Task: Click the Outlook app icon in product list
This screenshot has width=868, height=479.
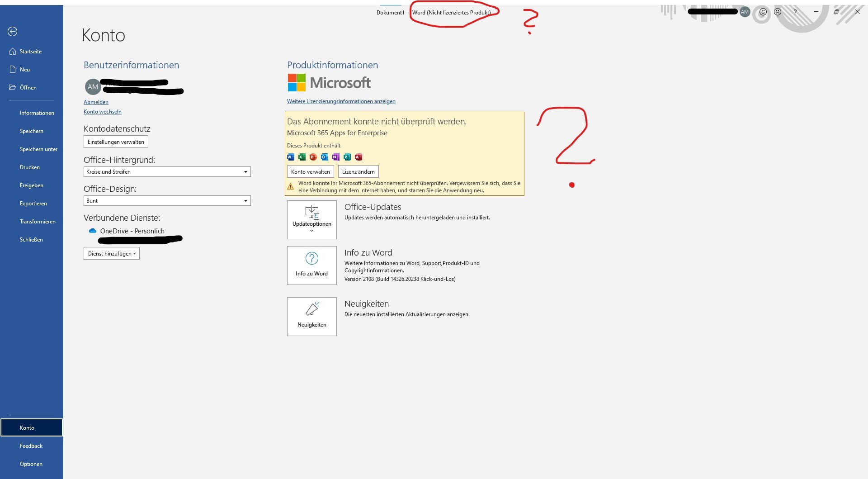Action: point(325,157)
